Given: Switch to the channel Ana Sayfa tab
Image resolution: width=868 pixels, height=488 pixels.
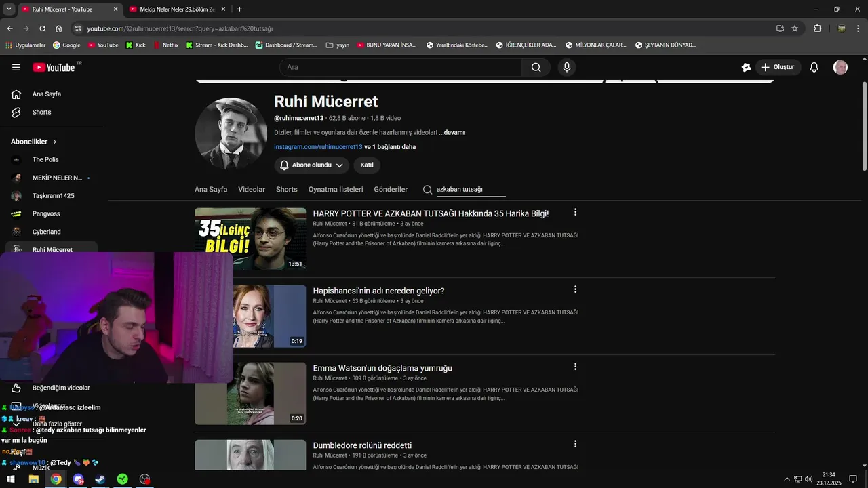Looking at the screenshot, I should tap(211, 190).
